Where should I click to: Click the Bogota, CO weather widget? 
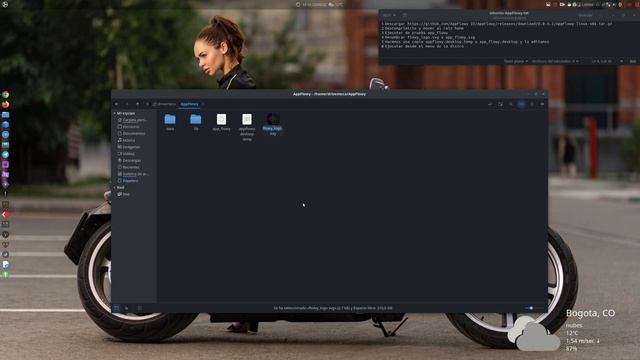click(561, 330)
